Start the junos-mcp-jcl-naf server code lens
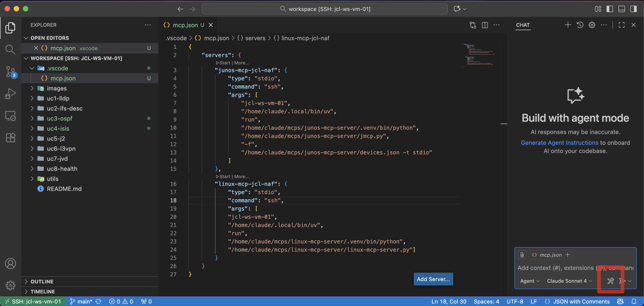644x306 pixels. [x=223, y=63]
